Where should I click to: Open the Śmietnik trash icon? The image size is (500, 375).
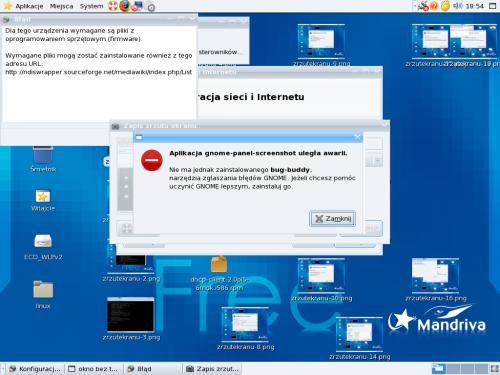tap(43, 155)
